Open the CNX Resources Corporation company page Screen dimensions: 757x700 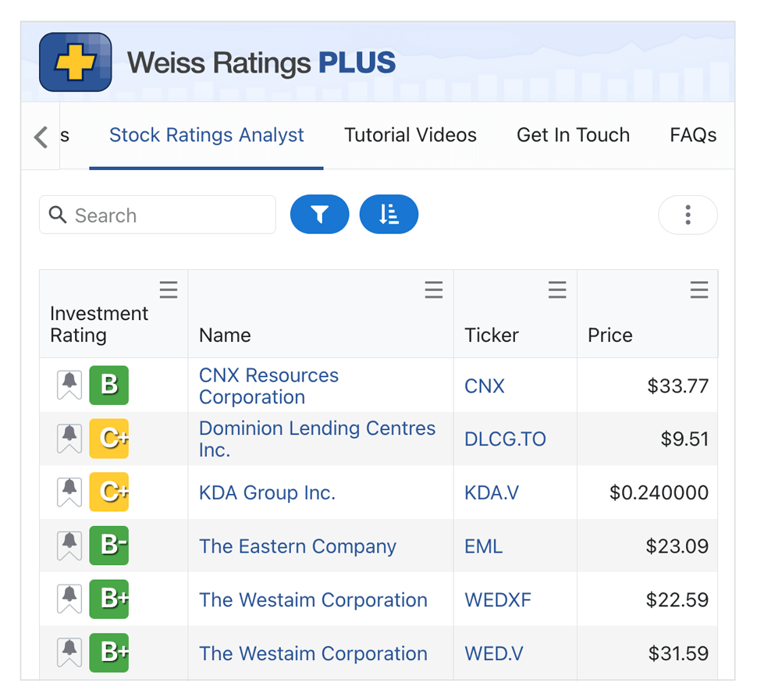[268, 385]
